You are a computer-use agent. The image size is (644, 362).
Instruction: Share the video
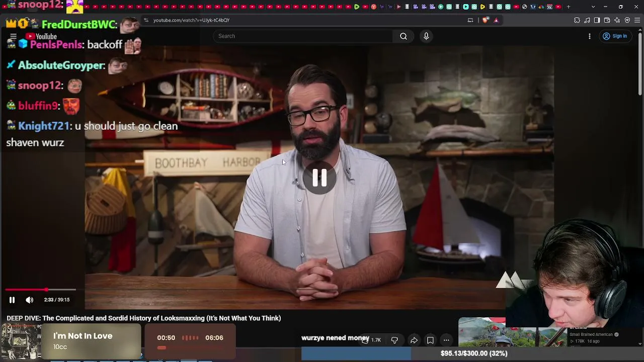414,340
